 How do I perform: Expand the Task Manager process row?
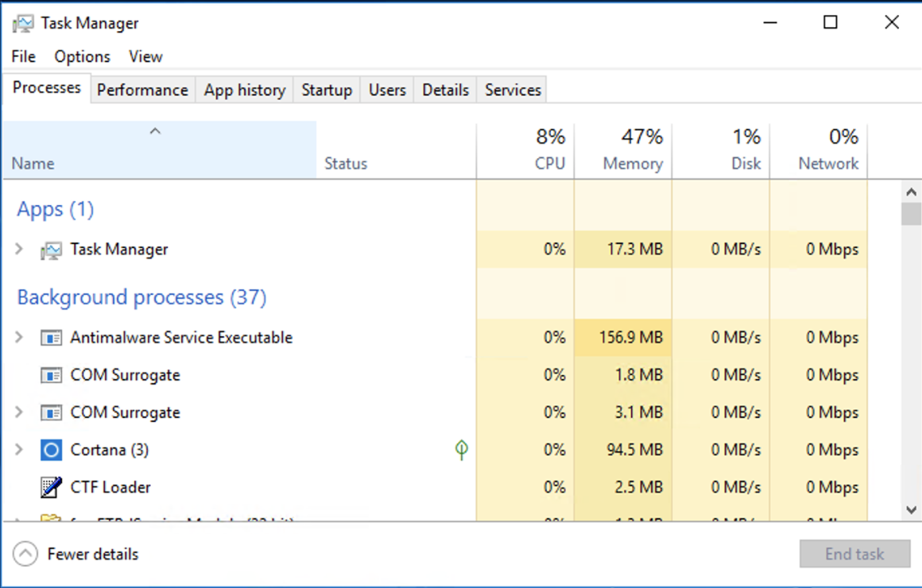17,249
